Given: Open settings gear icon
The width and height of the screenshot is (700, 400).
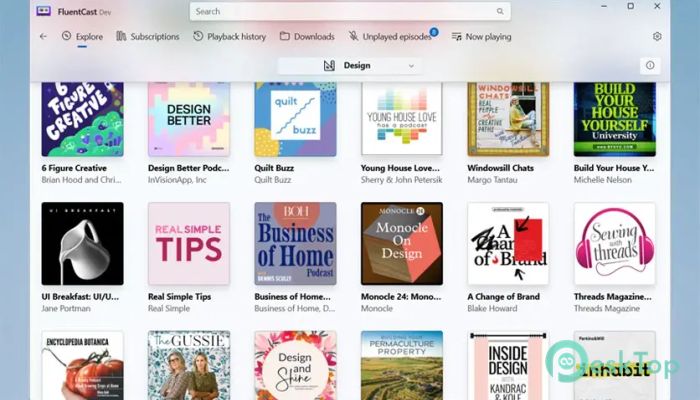Looking at the screenshot, I should click(x=657, y=37).
